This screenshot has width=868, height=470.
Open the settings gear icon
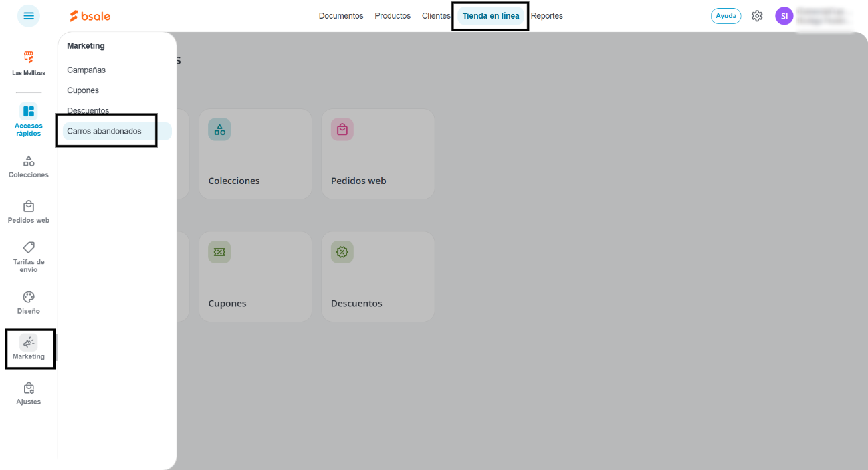pyautogui.click(x=757, y=16)
